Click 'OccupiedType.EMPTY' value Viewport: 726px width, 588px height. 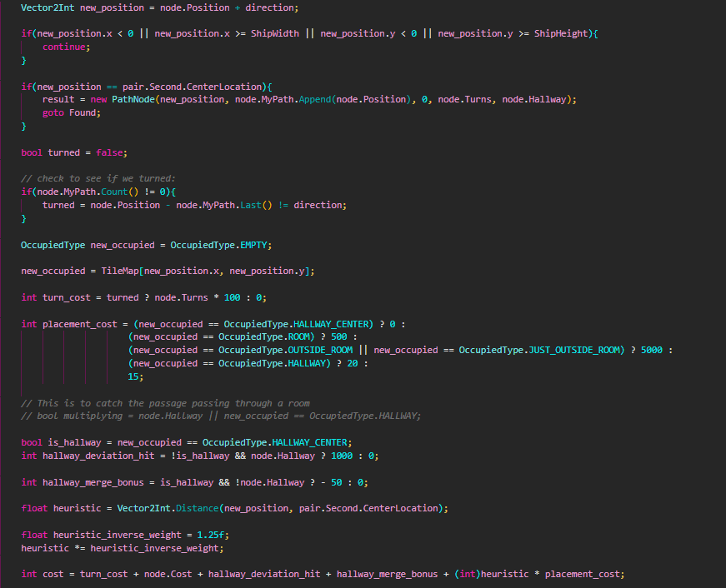point(219,245)
